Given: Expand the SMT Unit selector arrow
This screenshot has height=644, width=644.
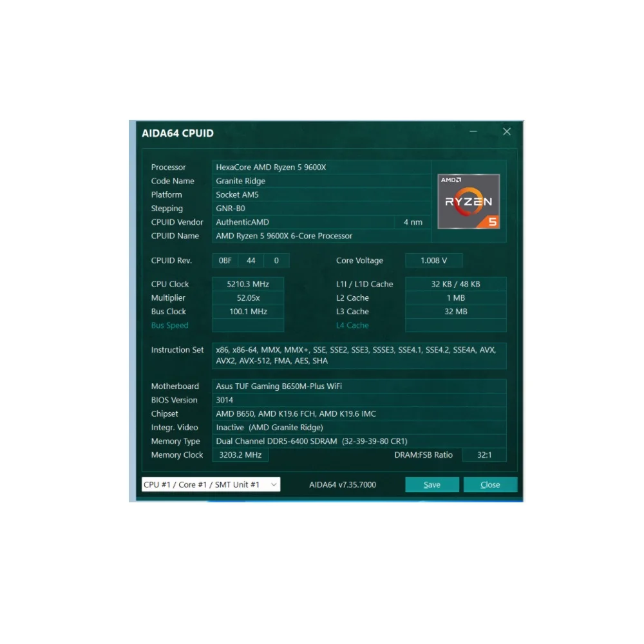Looking at the screenshot, I should pos(273,484).
